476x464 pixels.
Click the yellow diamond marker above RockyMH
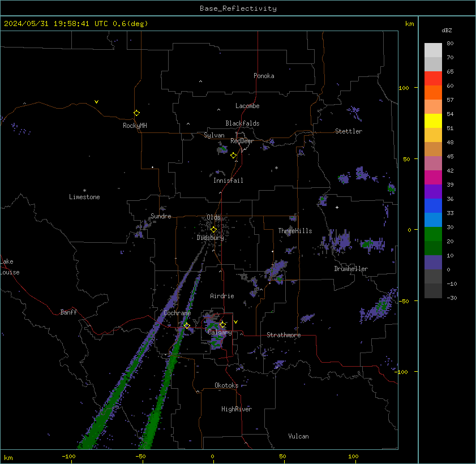[x=136, y=113]
